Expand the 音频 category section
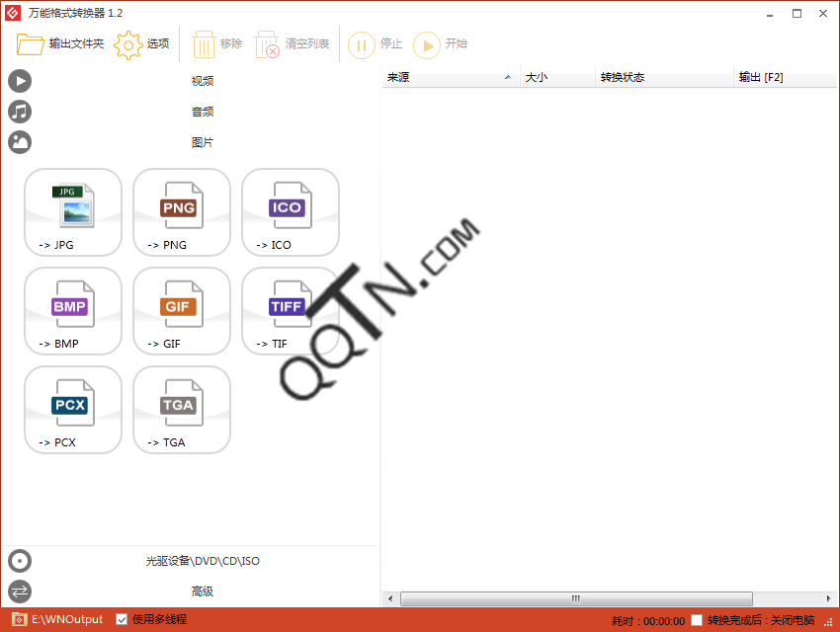The width and height of the screenshot is (840, 632). coord(202,112)
